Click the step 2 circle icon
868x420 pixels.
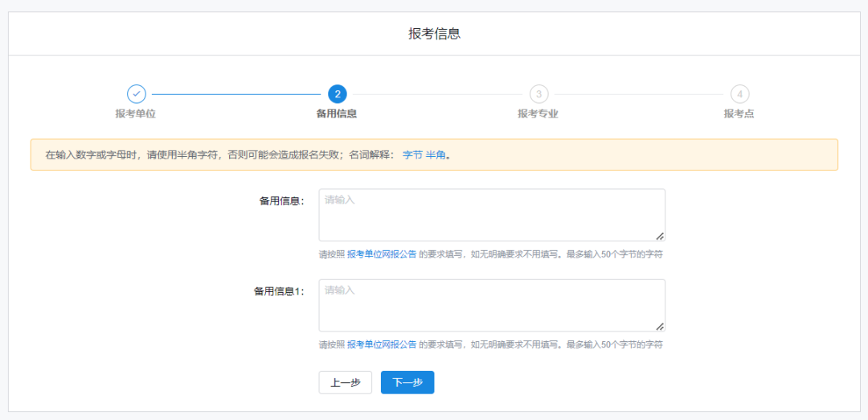(337, 94)
